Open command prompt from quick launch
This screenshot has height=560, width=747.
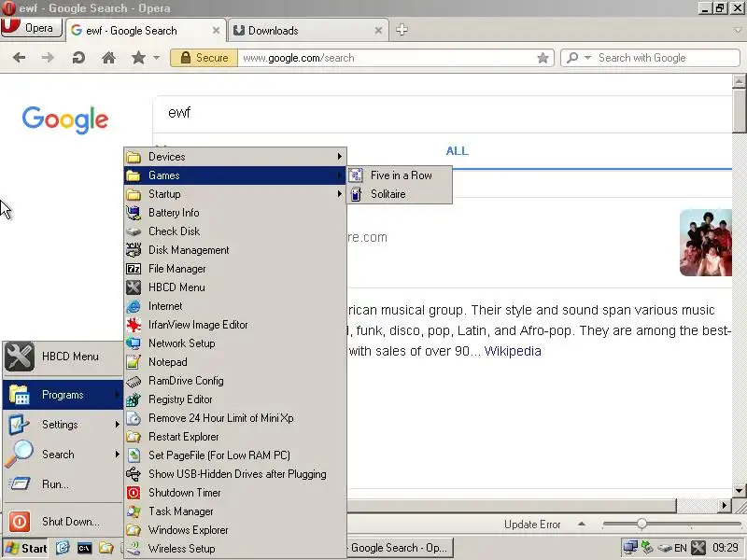coord(84,549)
